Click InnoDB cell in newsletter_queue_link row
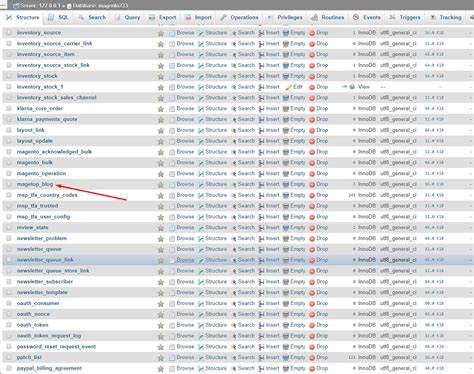 pos(367,260)
